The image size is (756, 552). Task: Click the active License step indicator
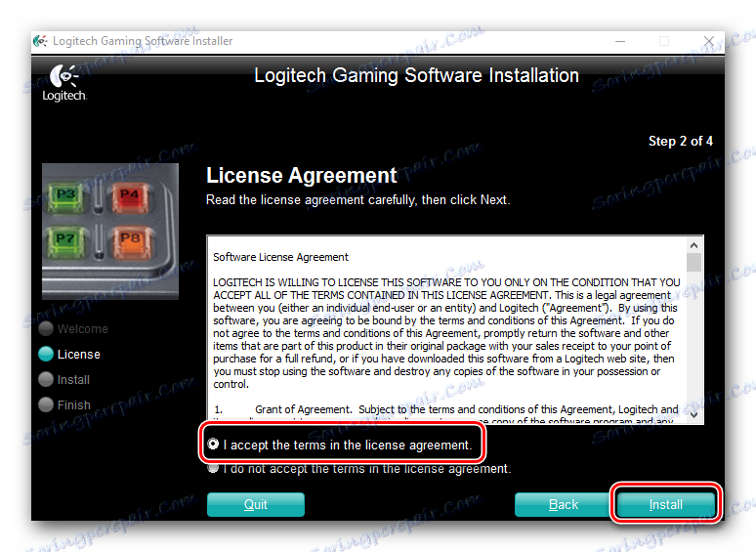[x=46, y=354]
